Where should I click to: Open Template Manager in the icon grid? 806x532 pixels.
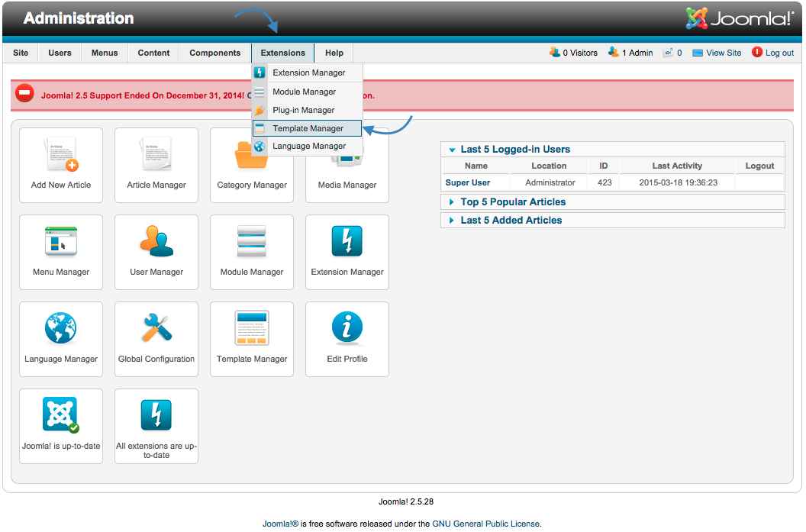(x=252, y=339)
